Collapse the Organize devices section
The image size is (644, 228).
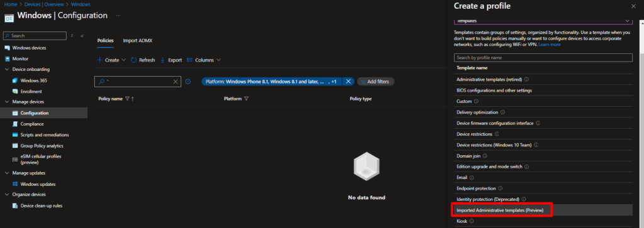point(7,194)
